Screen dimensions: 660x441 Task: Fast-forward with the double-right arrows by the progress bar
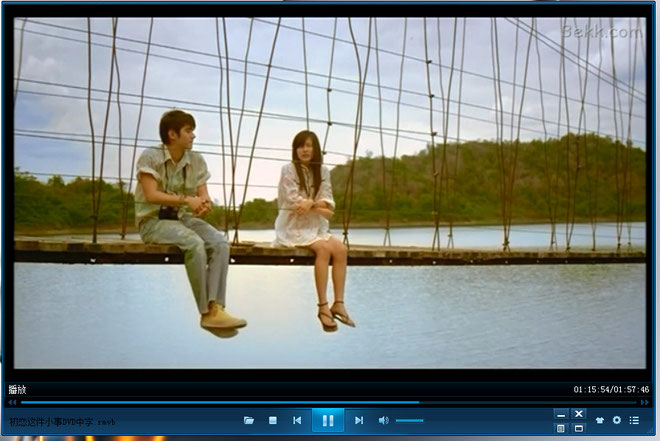tap(644, 402)
